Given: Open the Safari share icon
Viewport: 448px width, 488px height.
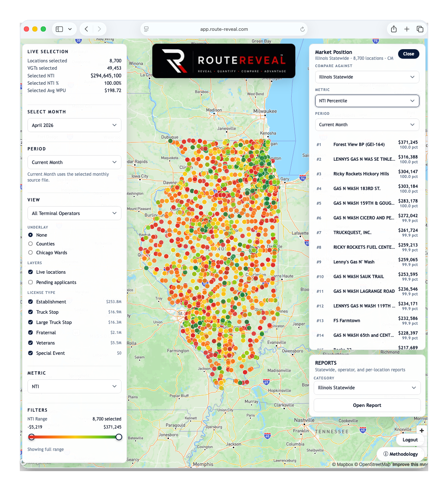Looking at the screenshot, I should (x=394, y=29).
